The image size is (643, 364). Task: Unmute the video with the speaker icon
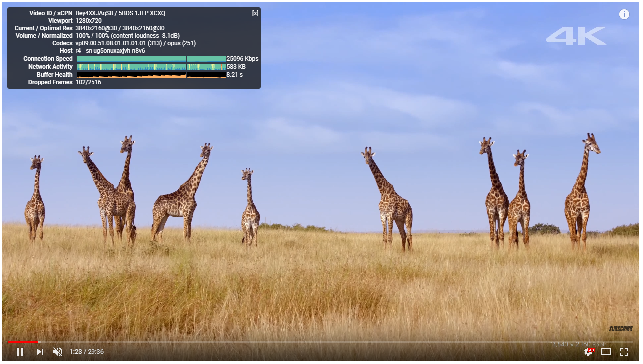[58, 352]
